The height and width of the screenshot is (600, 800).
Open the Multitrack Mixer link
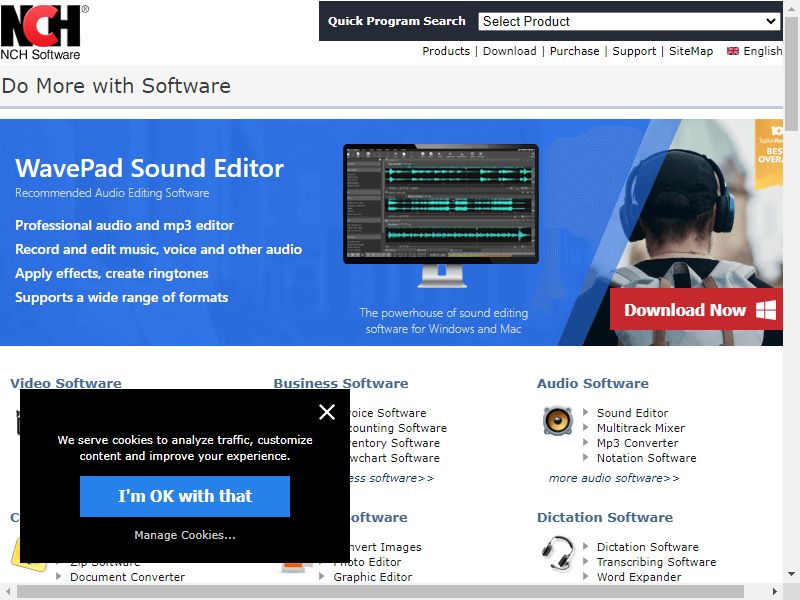(641, 428)
